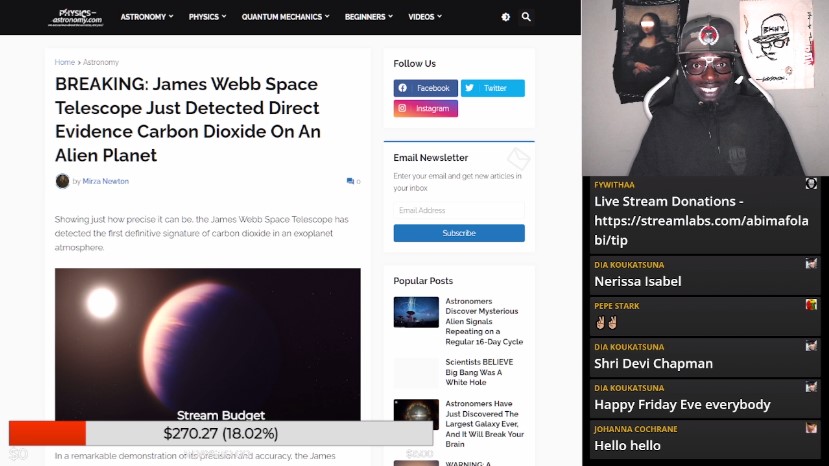829x466 pixels.
Task: Open the search magnifier icon
Action: click(x=526, y=17)
